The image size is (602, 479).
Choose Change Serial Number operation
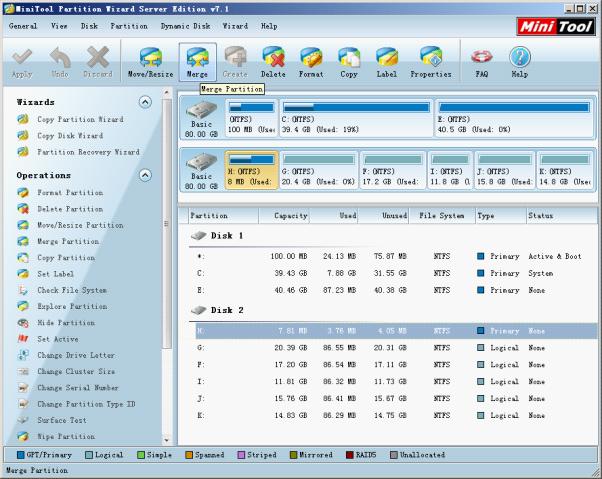(x=68, y=388)
